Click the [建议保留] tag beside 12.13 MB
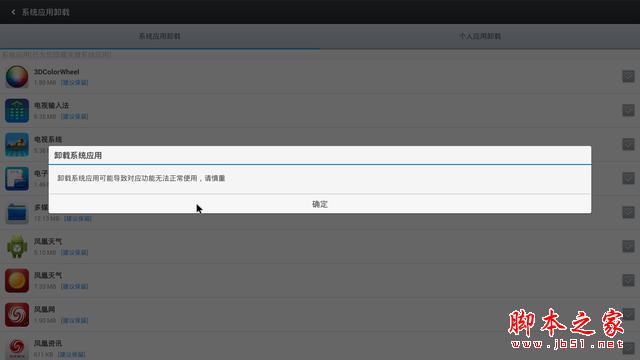The width and height of the screenshot is (640, 360). point(78,219)
